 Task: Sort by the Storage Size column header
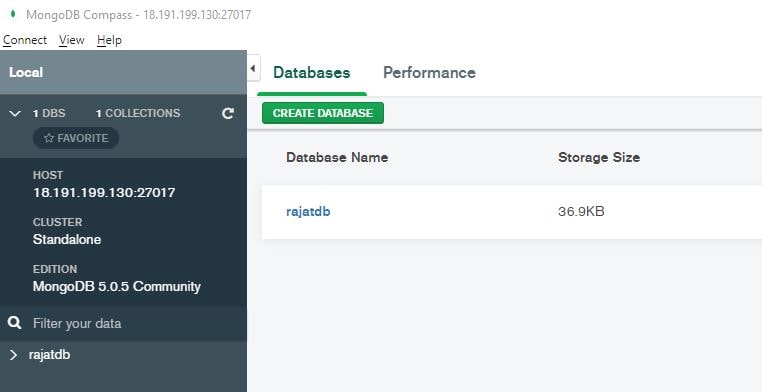pyautogui.click(x=599, y=157)
